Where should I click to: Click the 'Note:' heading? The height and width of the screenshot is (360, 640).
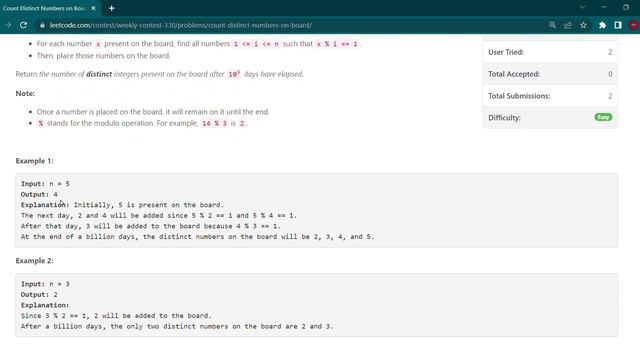[x=25, y=93]
